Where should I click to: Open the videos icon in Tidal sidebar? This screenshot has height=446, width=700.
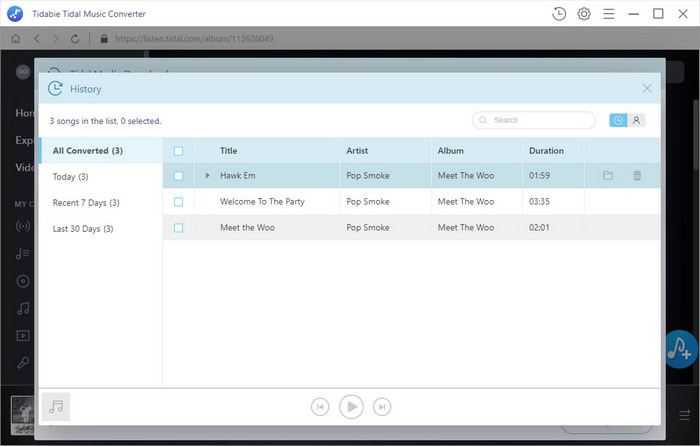click(23, 335)
